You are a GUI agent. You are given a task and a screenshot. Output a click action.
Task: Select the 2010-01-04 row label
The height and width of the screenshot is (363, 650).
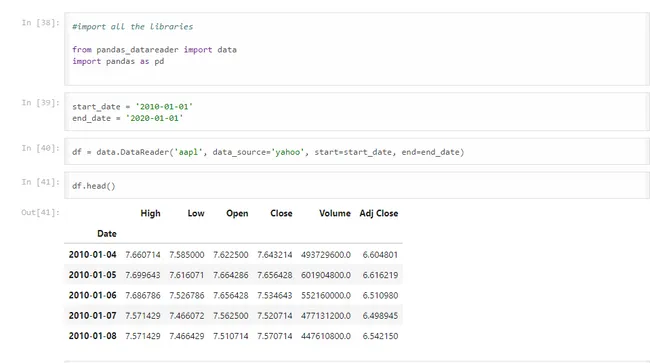(x=92, y=254)
